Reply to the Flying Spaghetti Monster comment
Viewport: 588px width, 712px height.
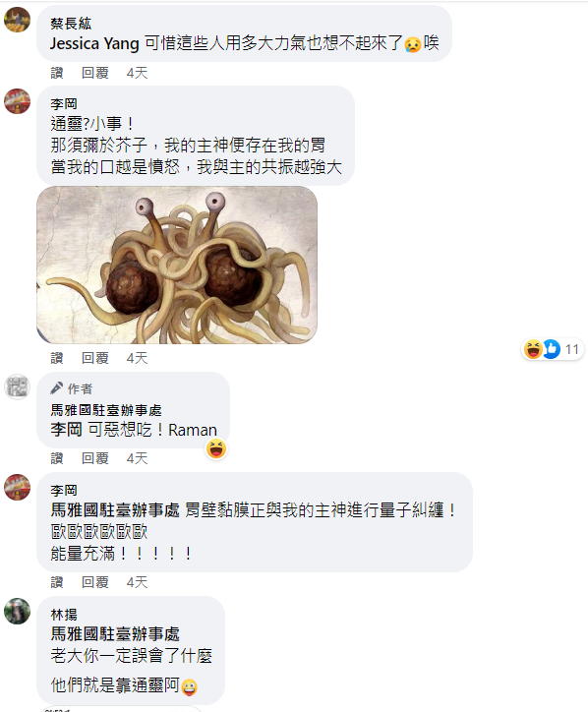(x=95, y=358)
